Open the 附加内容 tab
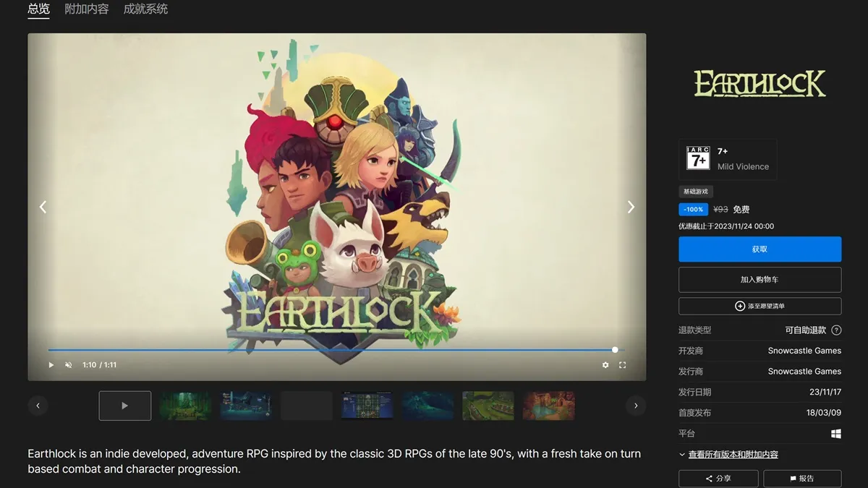 click(86, 9)
